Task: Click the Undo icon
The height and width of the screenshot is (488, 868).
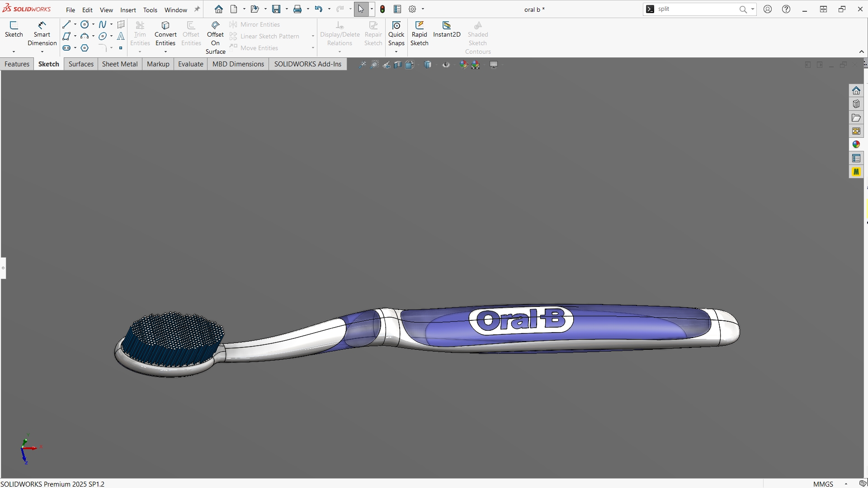Action: click(319, 9)
